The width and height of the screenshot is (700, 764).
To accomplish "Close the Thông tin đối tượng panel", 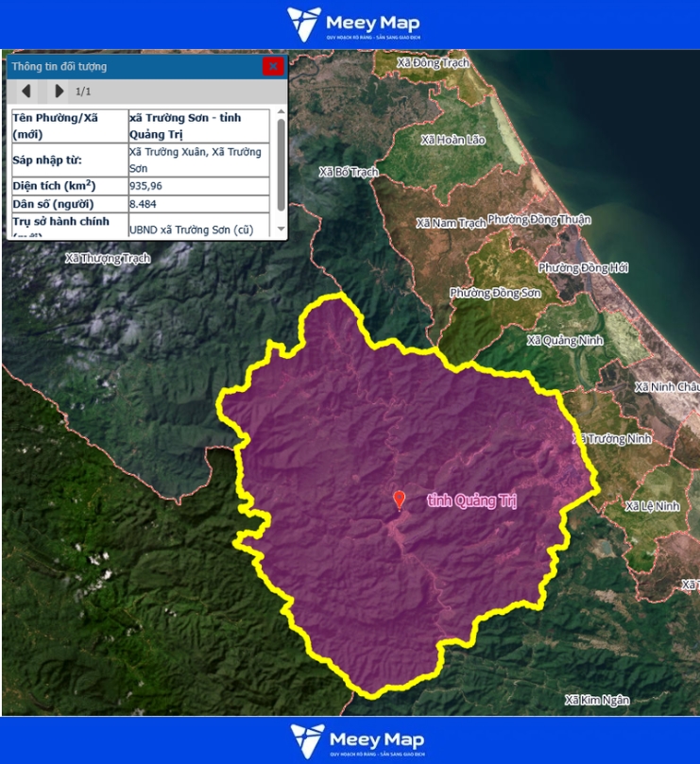I will click(272, 66).
